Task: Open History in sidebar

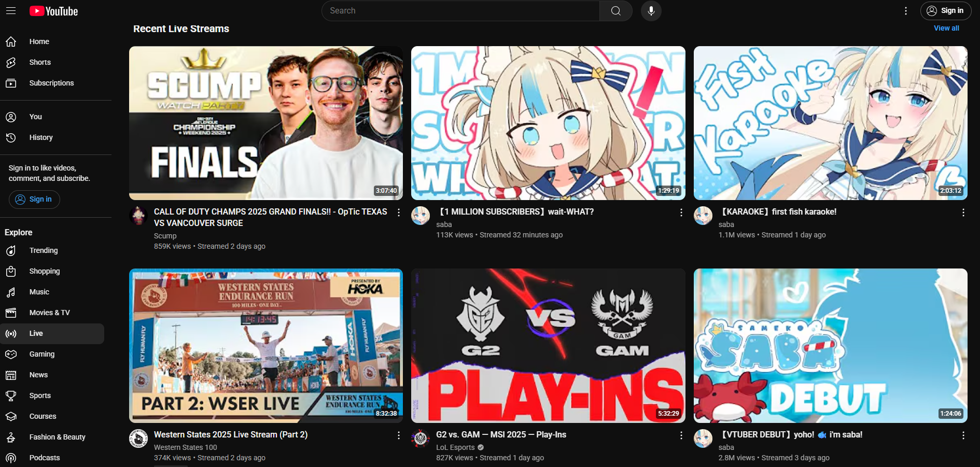Action: point(52,137)
